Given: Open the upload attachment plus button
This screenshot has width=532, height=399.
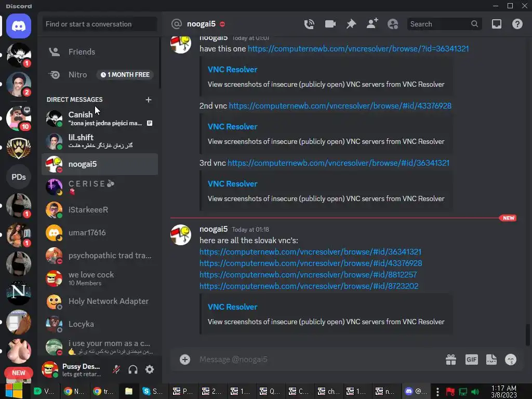Looking at the screenshot, I should point(185,360).
